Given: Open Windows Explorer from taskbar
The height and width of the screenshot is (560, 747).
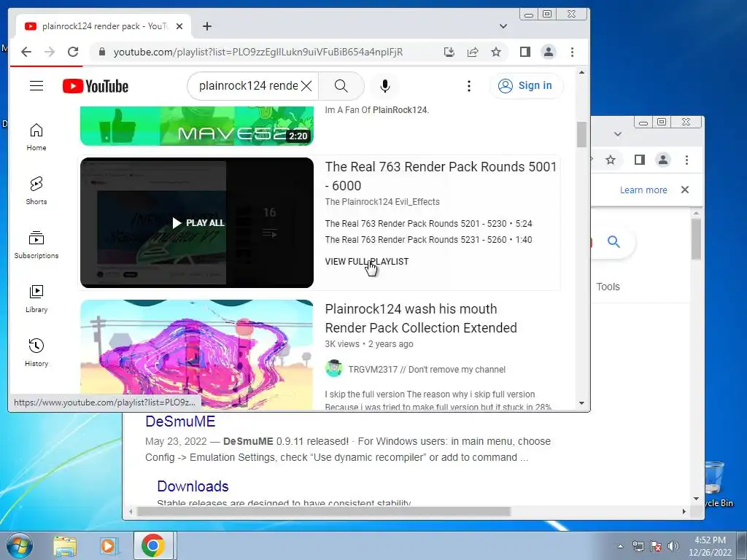Looking at the screenshot, I should click(x=65, y=546).
